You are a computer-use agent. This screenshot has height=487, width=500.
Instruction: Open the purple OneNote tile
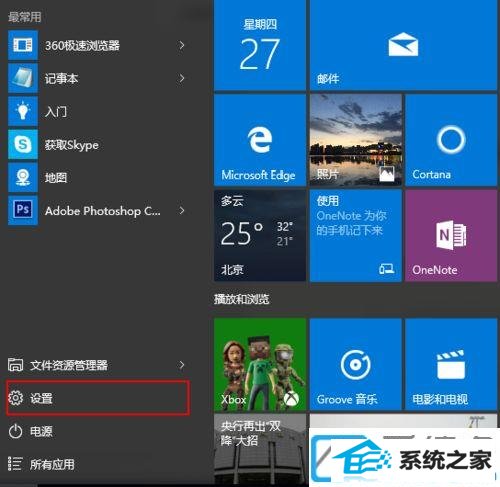point(451,236)
